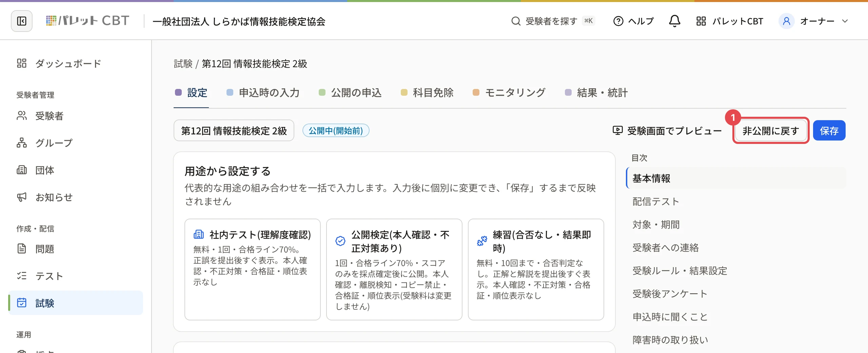Click the search magnifier icon

[516, 21]
